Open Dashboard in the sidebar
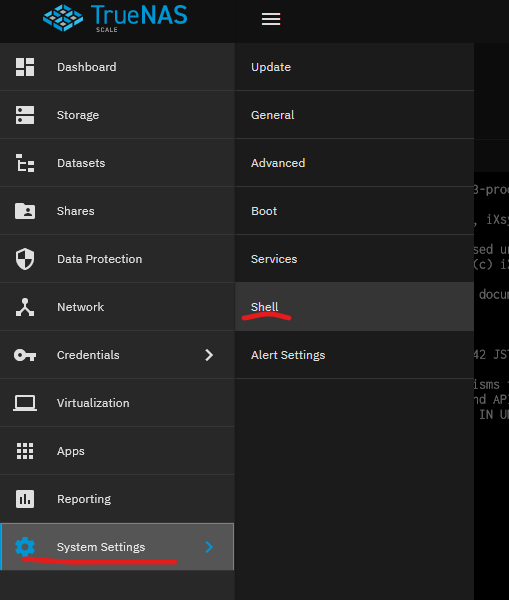Image resolution: width=509 pixels, height=600 pixels. (117, 67)
